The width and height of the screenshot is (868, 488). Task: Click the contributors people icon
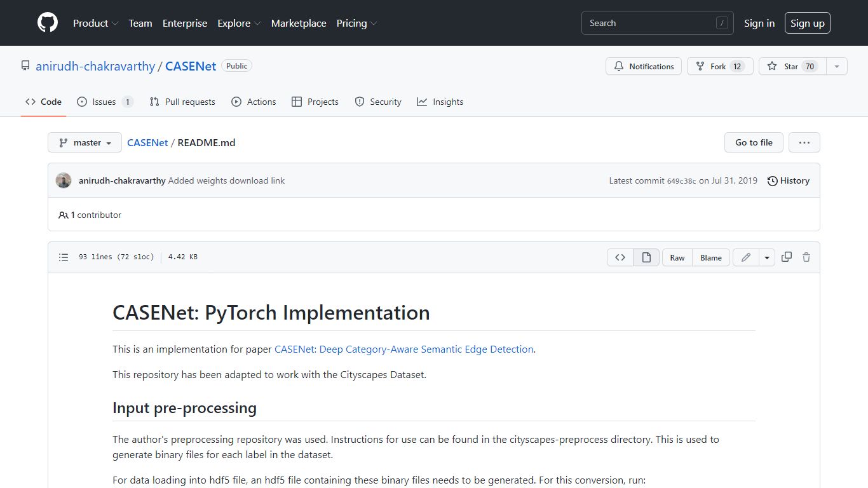63,215
